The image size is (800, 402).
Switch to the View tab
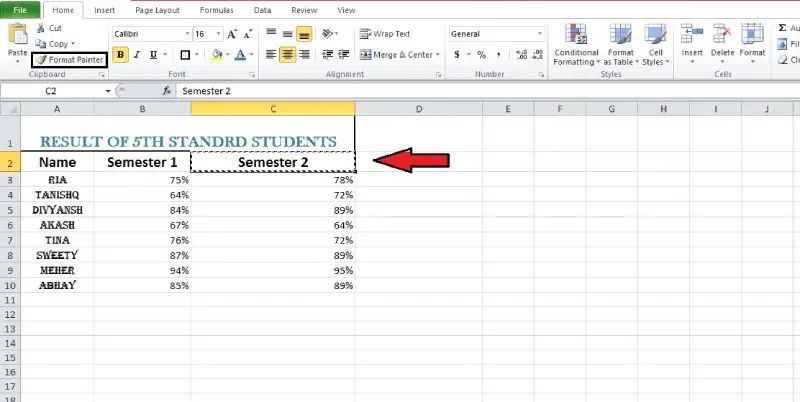pos(346,10)
